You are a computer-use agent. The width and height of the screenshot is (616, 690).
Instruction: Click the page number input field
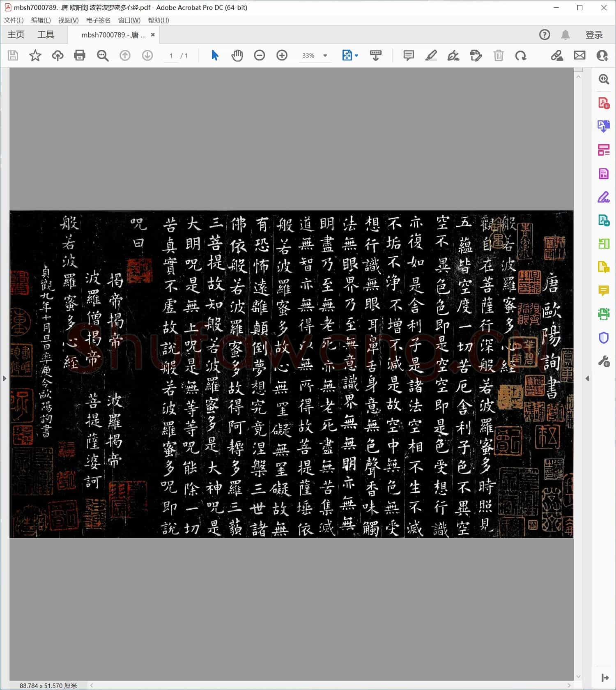(171, 55)
